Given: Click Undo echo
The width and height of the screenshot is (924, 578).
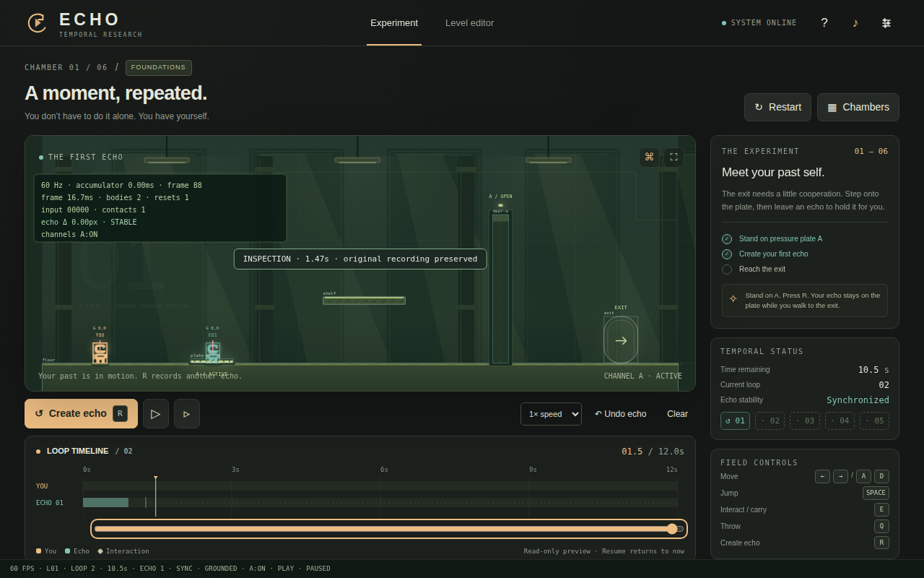Looking at the screenshot, I should point(621,414).
